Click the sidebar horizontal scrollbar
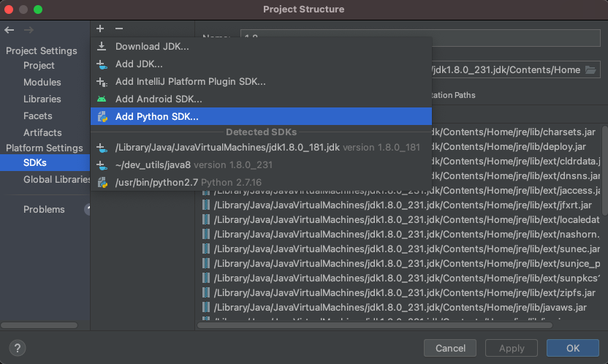 [x=39, y=325]
